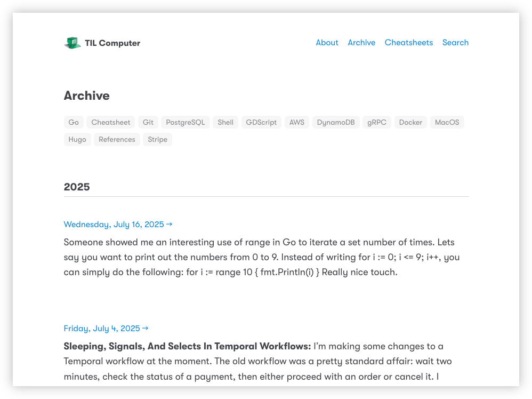Choose the Hugo tag

tap(77, 140)
